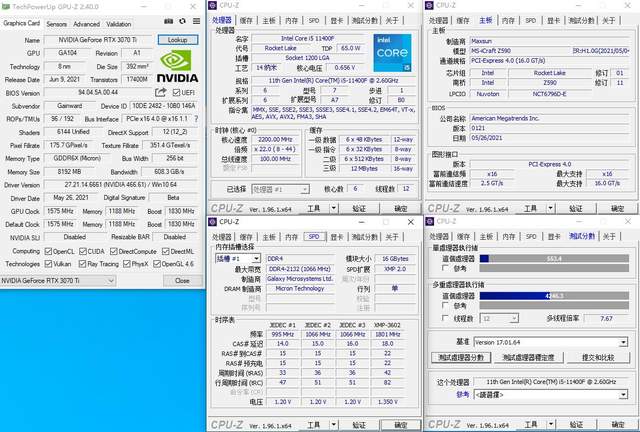The width and height of the screenshot is (640, 432).
Task: Click the Intel Core logo badge
Action: pyautogui.click(x=392, y=53)
